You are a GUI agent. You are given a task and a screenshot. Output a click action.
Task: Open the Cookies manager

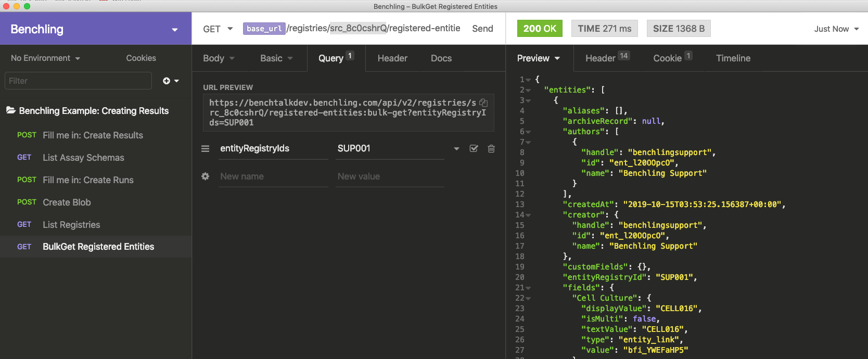[141, 58]
